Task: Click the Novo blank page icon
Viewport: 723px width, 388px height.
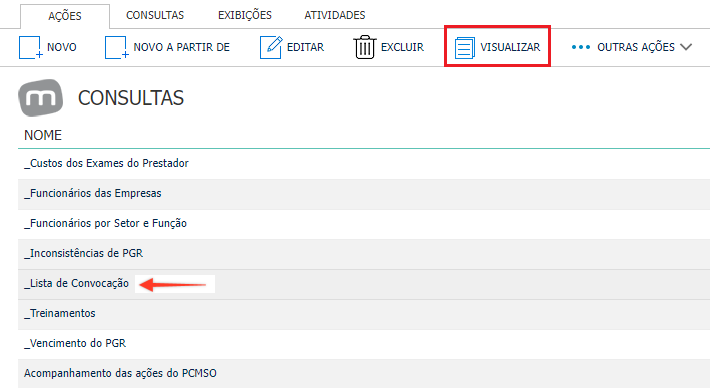Action: 30,47
